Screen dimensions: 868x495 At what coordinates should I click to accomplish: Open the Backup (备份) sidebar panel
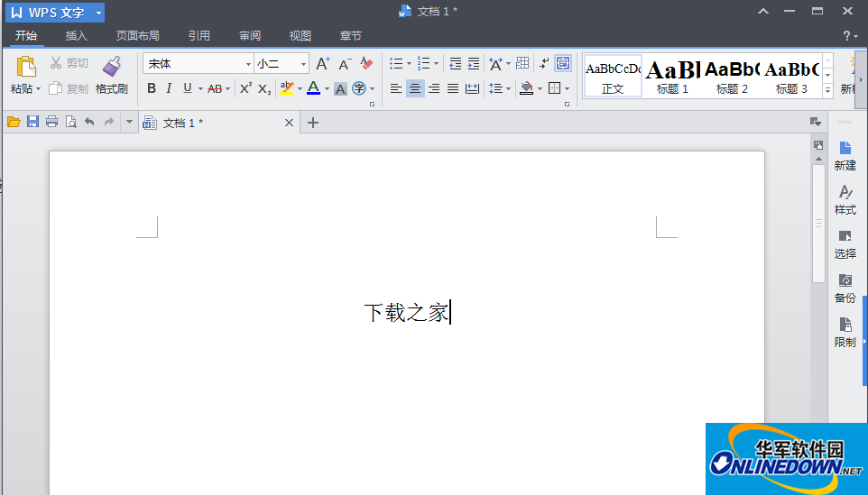click(845, 289)
